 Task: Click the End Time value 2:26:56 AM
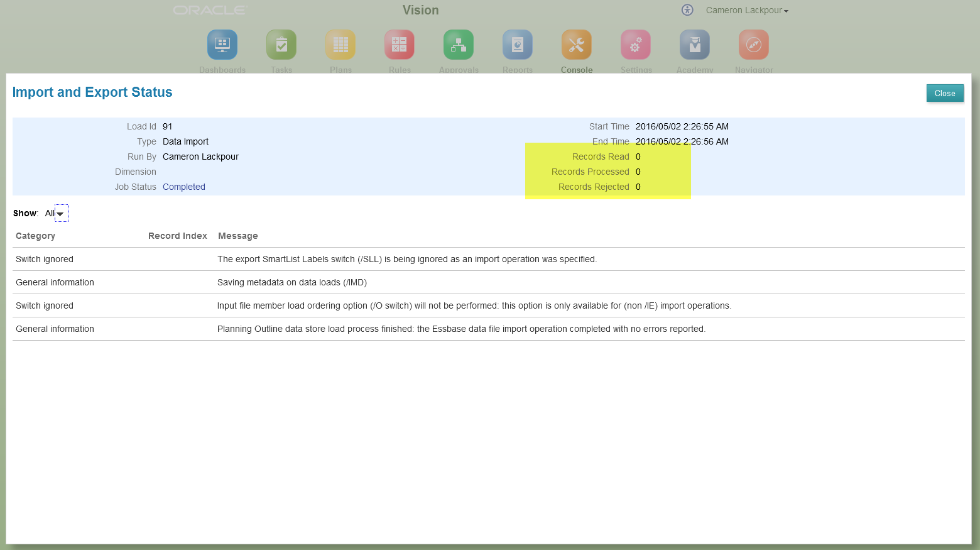[682, 141]
